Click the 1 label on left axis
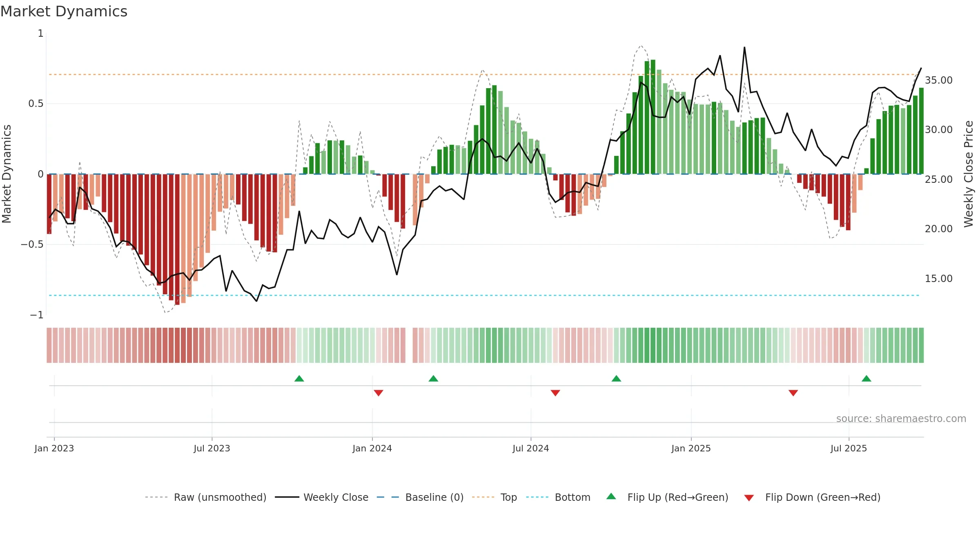Image resolution: width=980 pixels, height=551 pixels. pos(41,33)
